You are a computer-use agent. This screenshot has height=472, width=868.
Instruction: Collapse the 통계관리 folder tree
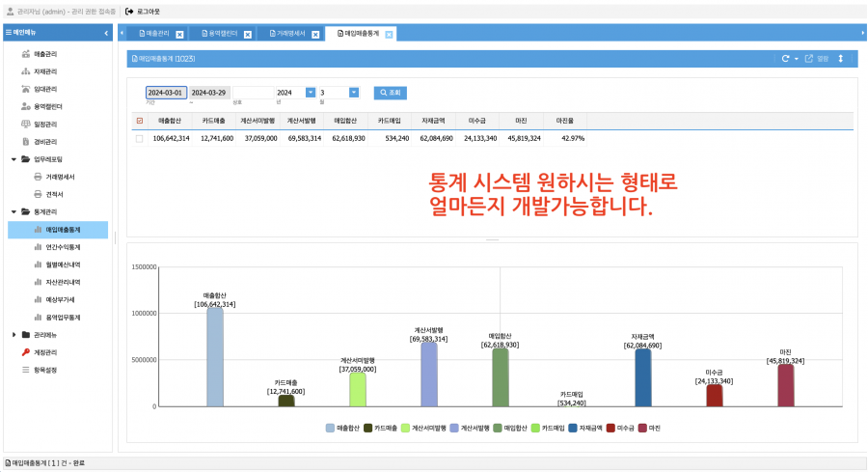14,212
